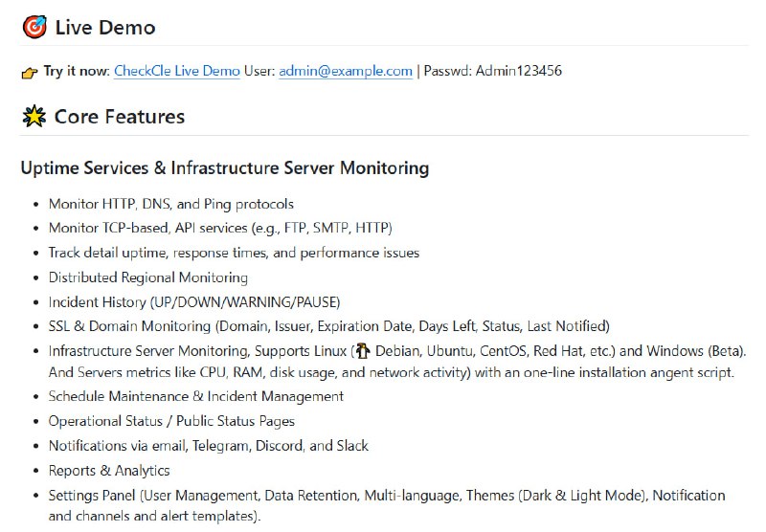The height and width of the screenshot is (532, 766).
Task: Click the Monitor TCP-based, API services bullet
Action: (220, 228)
